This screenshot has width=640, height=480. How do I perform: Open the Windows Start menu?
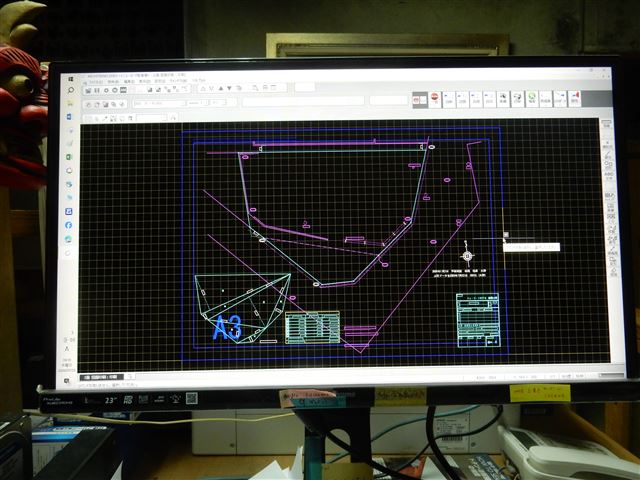pos(71,79)
